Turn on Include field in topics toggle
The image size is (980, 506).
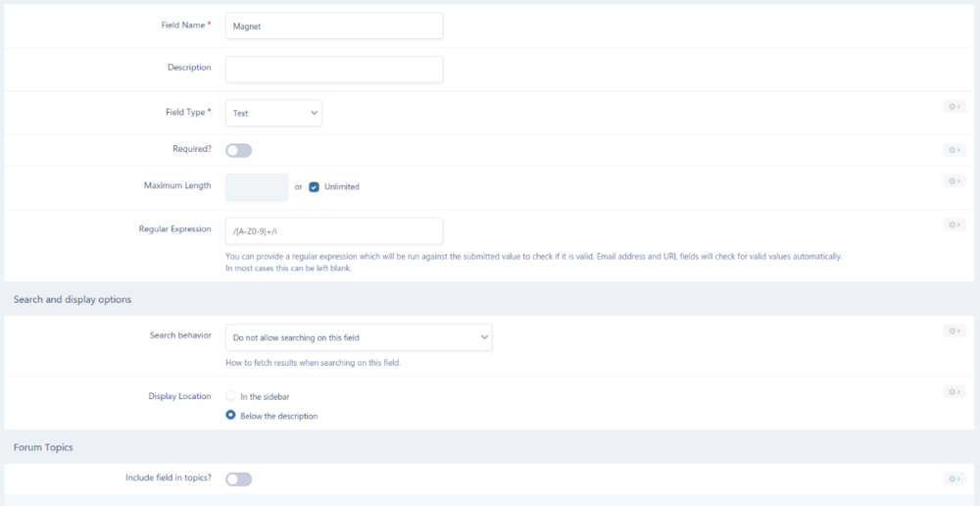click(238, 479)
